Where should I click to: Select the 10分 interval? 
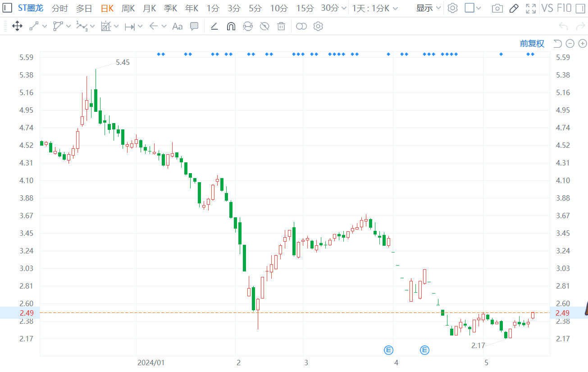pyautogui.click(x=279, y=8)
